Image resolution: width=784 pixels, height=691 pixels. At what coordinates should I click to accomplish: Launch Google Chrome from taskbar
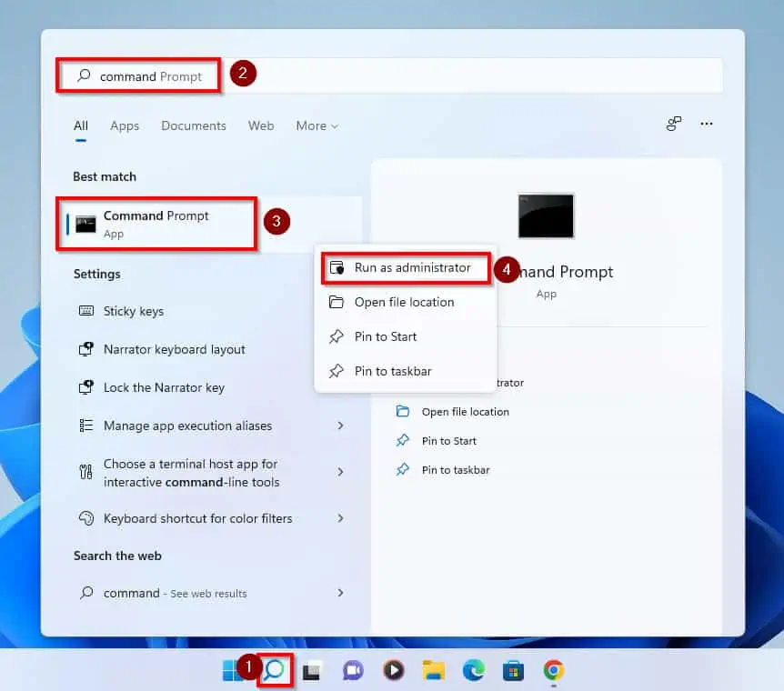[554, 670]
